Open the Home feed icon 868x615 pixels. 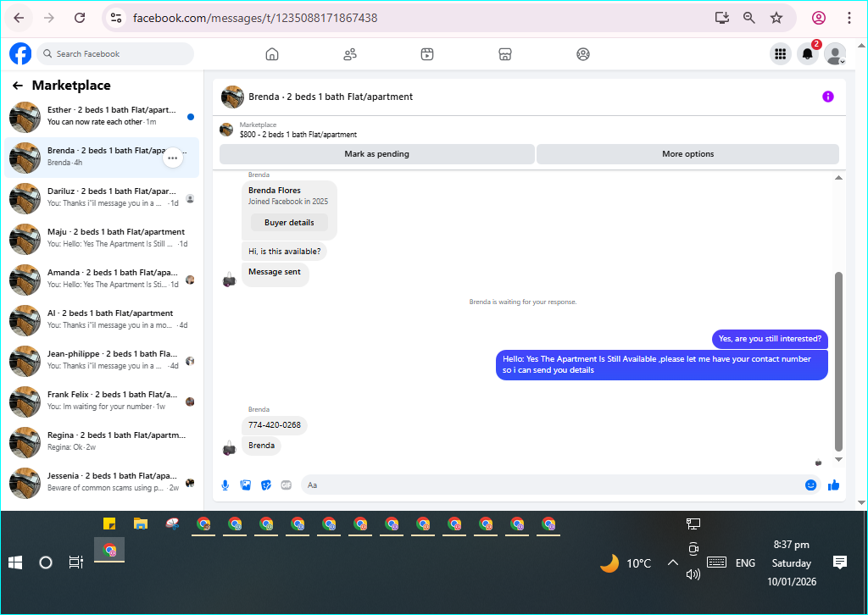[272, 54]
